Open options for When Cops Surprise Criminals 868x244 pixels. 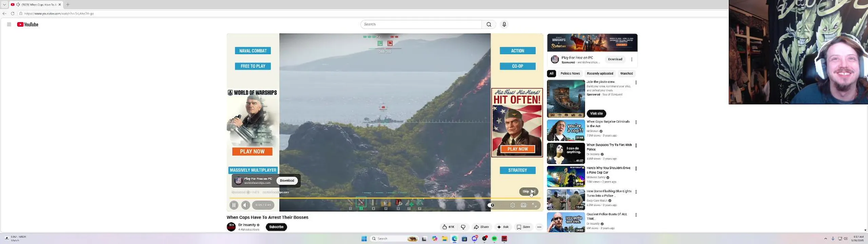click(x=636, y=122)
